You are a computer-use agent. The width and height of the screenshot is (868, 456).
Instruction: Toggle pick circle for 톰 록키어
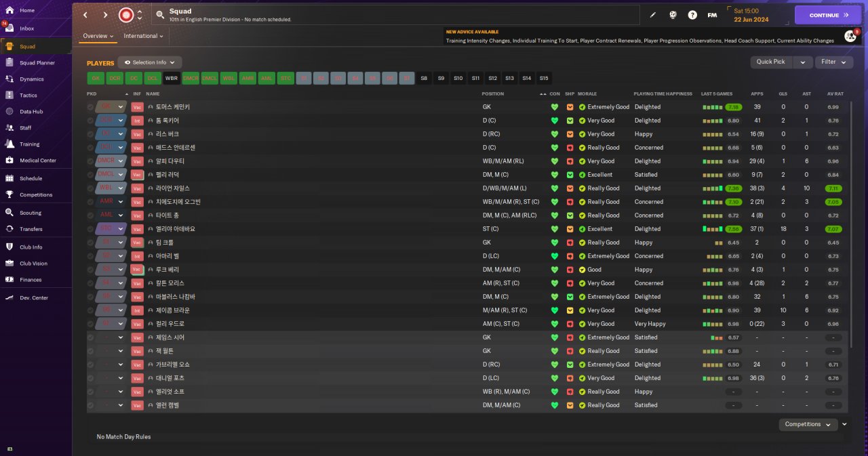pos(91,121)
